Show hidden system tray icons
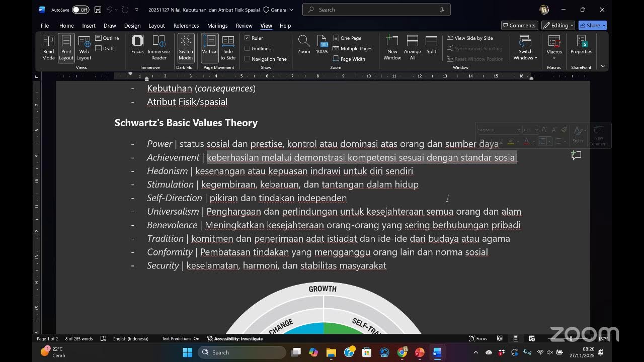Image resolution: width=644 pixels, height=362 pixels. (x=476, y=352)
